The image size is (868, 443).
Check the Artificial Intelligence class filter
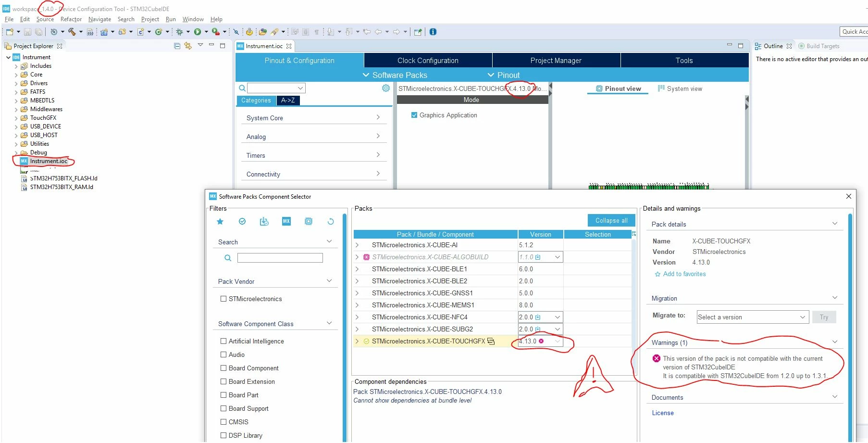click(x=223, y=341)
